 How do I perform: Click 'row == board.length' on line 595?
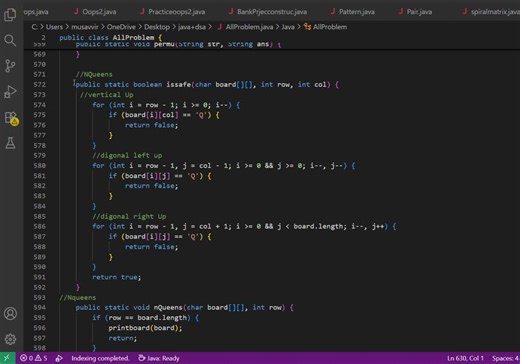click(x=148, y=318)
